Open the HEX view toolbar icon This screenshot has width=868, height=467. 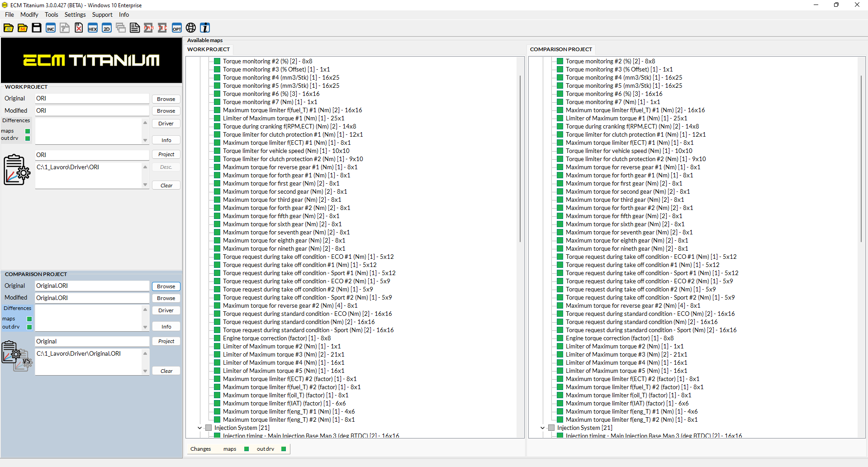click(x=93, y=28)
